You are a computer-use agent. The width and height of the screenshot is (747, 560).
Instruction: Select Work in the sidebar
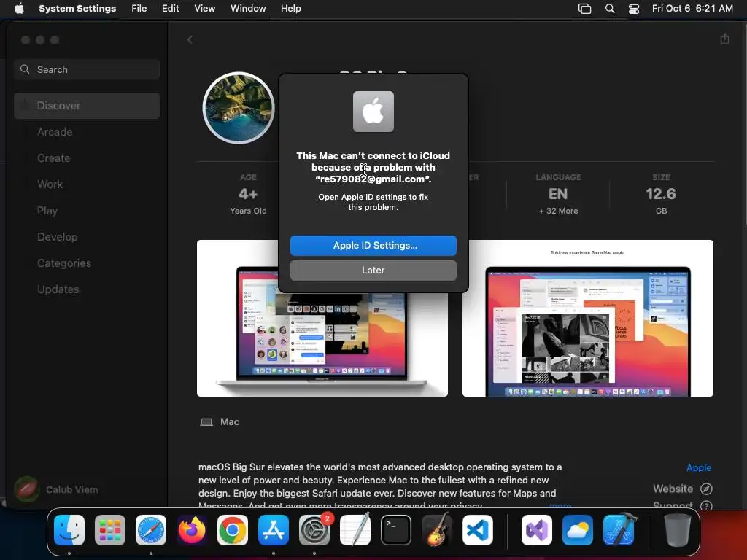[87, 184]
